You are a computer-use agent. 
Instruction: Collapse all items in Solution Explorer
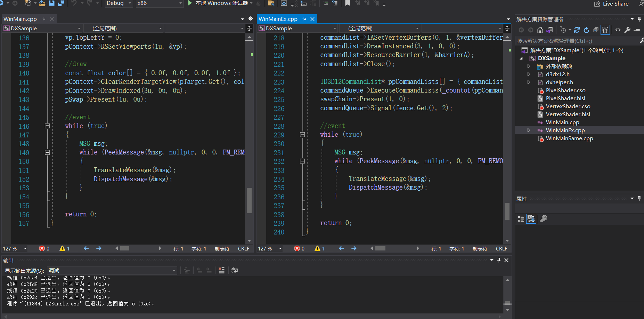point(596,30)
